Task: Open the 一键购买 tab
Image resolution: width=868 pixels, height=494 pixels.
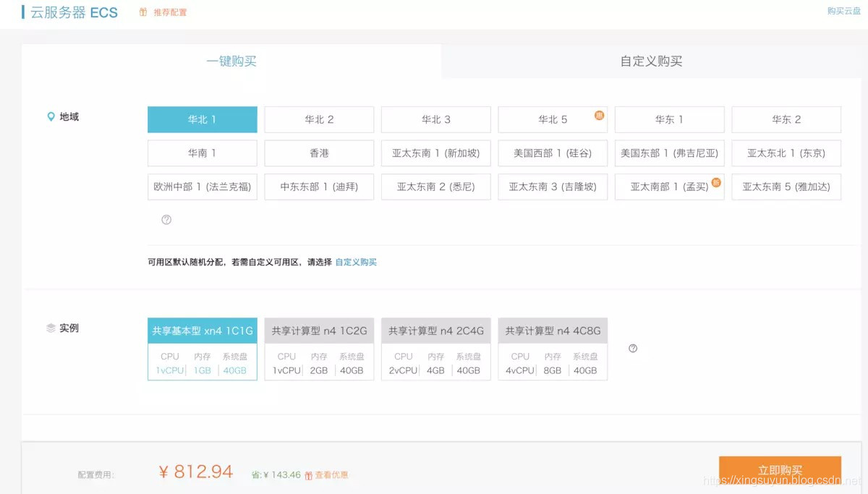Action: pyautogui.click(x=231, y=61)
